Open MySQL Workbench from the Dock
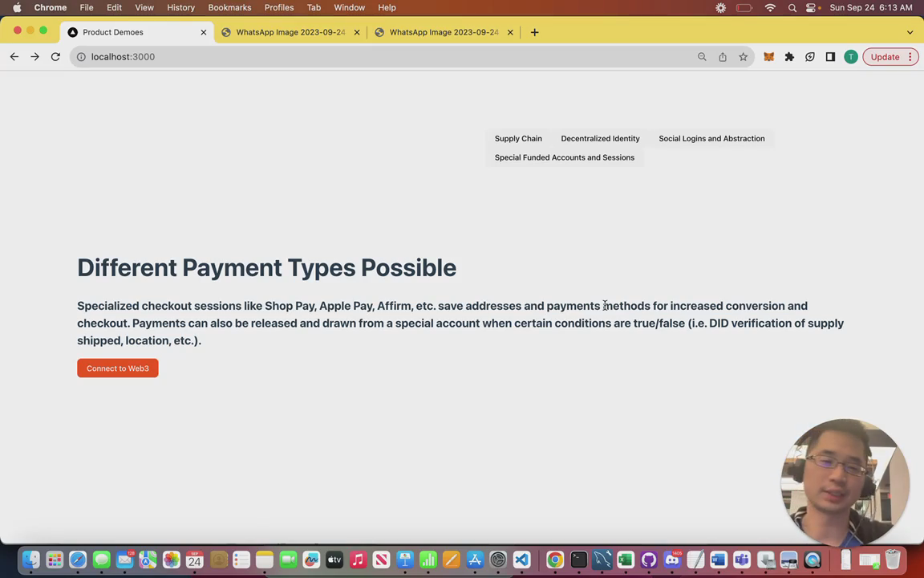The height and width of the screenshot is (578, 924). [602, 559]
